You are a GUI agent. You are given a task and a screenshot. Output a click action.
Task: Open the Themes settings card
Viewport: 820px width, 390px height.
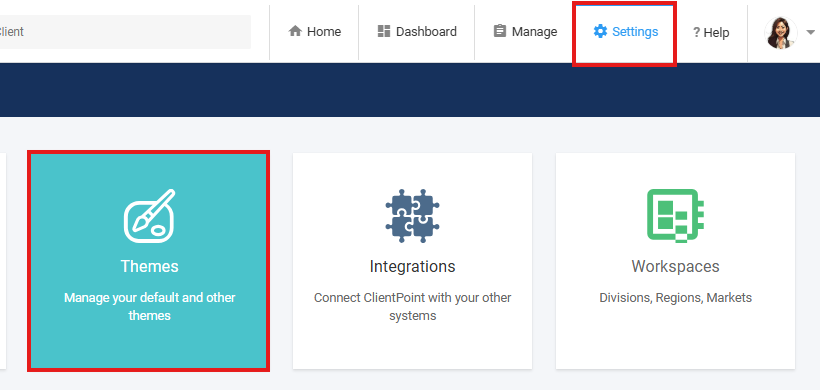click(x=149, y=261)
